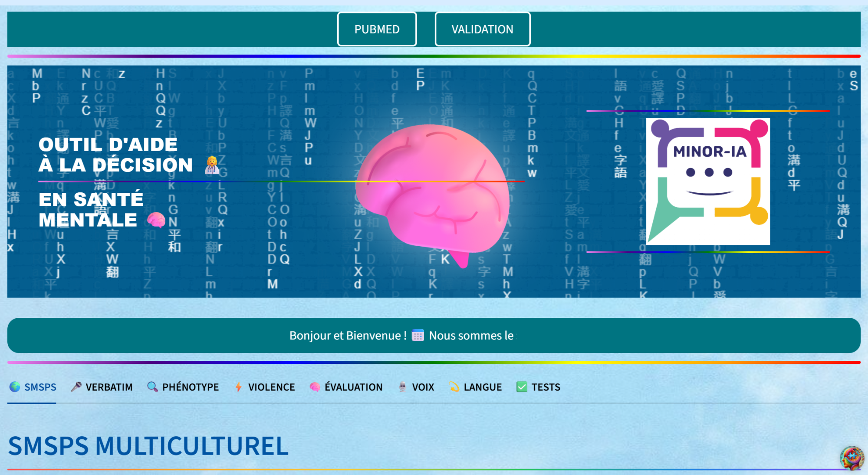The image size is (868, 475).
Task: Open the PHÉNOTYPE tab
Action: (x=190, y=387)
